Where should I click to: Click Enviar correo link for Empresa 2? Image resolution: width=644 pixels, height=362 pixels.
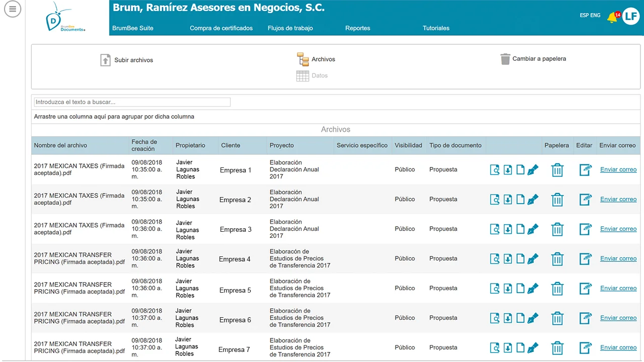pos(618,200)
